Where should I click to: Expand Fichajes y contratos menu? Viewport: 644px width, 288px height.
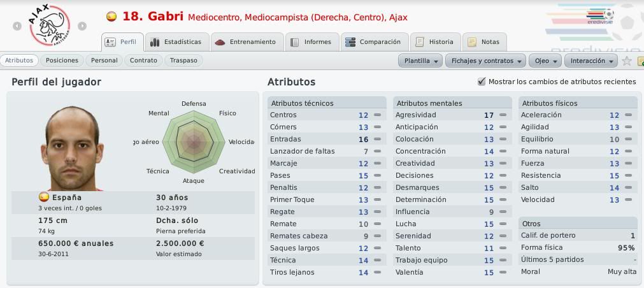click(x=485, y=61)
